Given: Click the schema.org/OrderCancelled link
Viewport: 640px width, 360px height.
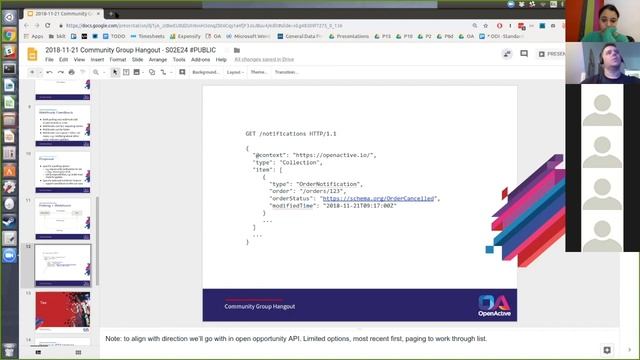Looking at the screenshot, I should tap(378, 198).
